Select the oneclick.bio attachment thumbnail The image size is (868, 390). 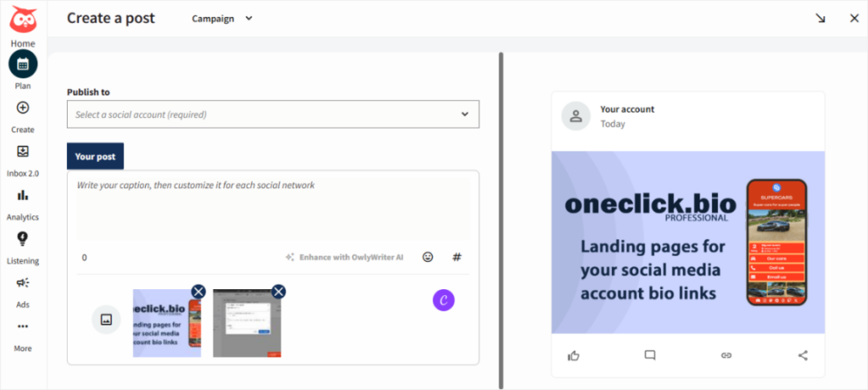pyautogui.click(x=167, y=323)
